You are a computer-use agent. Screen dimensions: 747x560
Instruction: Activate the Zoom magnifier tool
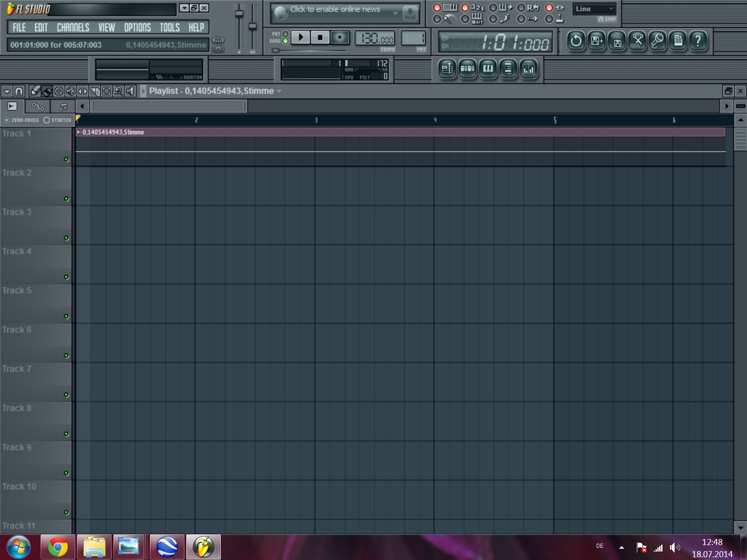click(119, 91)
